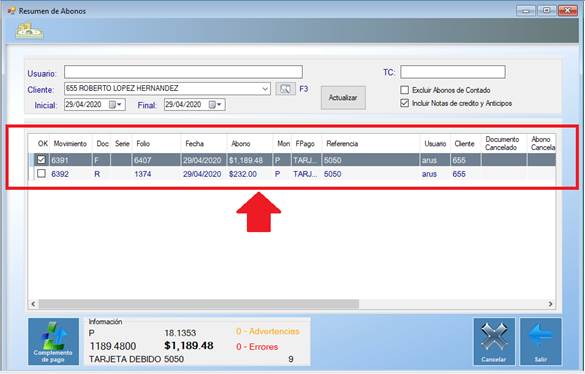Expand the Cliente combo box list

[x=265, y=89]
